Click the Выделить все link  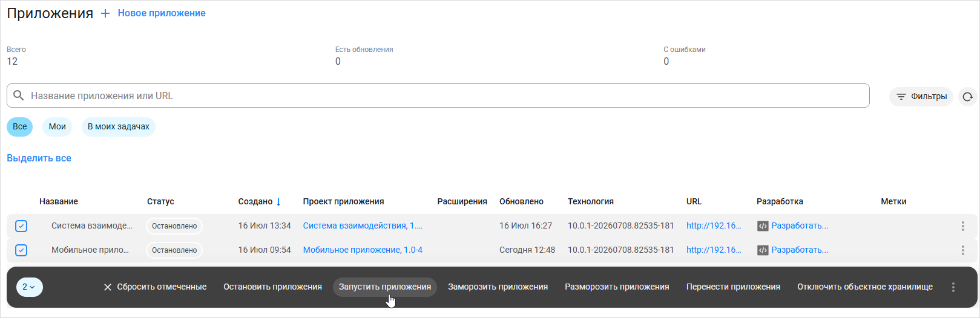(39, 158)
